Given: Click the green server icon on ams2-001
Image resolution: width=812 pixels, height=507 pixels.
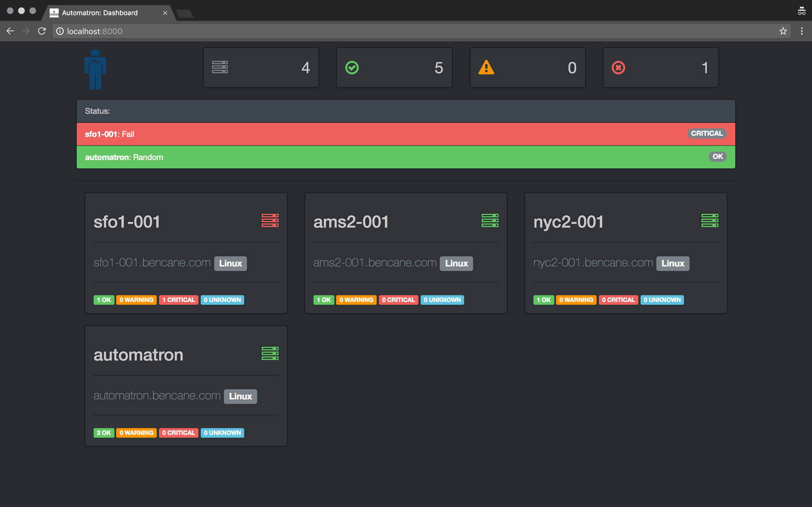Looking at the screenshot, I should coord(490,220).
